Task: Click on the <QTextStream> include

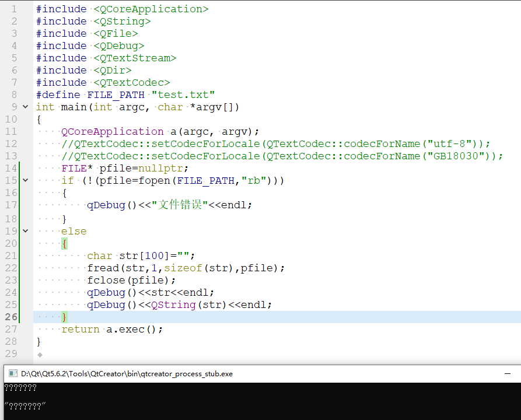Action: tap(135, 58)
